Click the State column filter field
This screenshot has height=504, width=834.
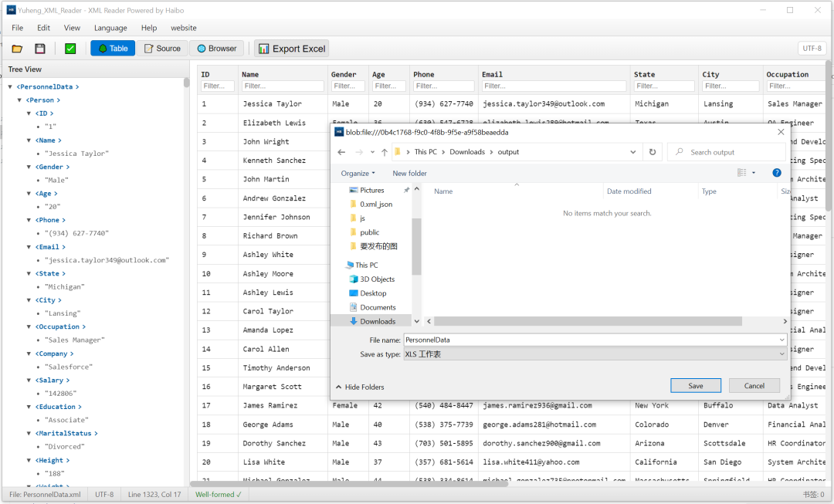coord(664,86)
